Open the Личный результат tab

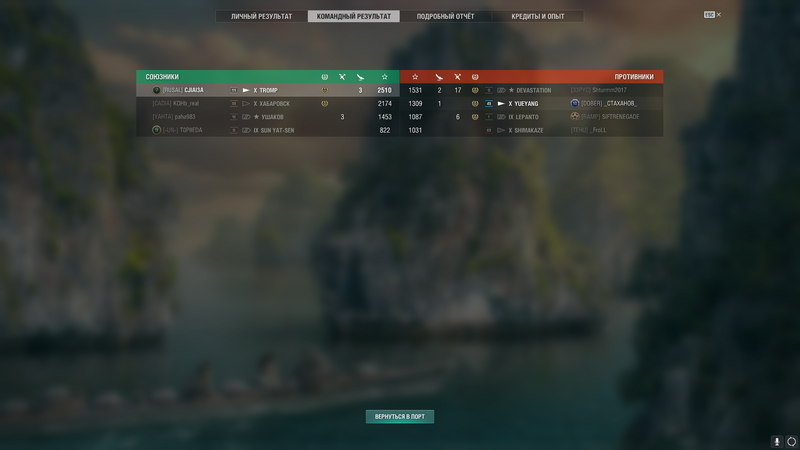[261, 16]
